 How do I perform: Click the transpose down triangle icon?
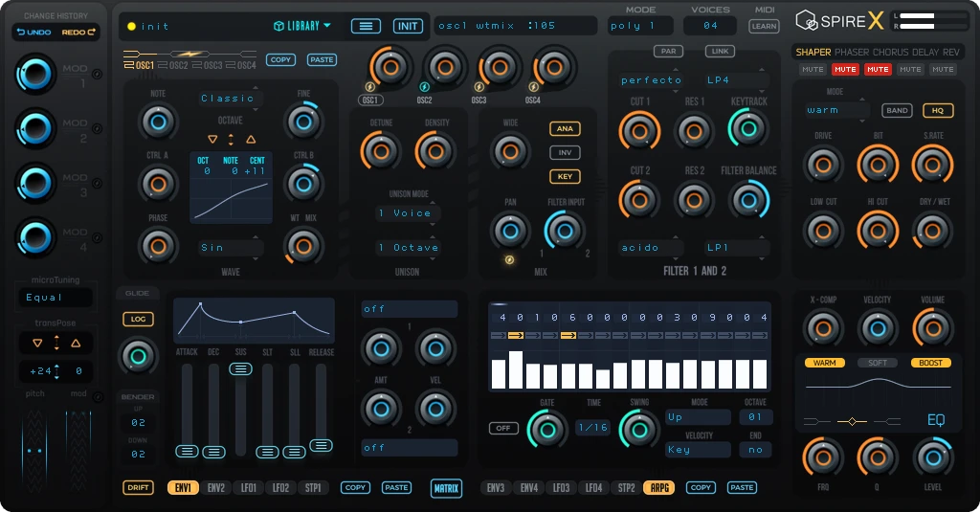[x=37, y=344]
